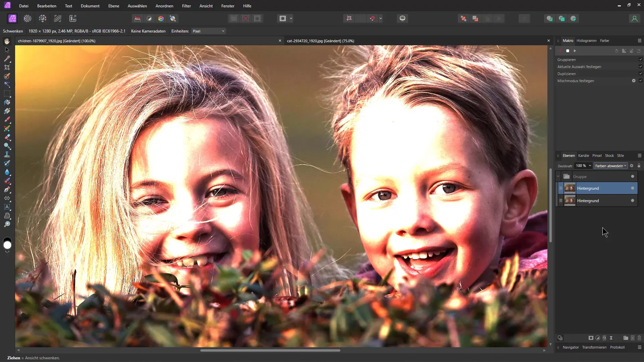This screenshot has width=644, height=362.
Task: Open the Deckkraft opacity dropdown arrow
Action: (x=590, y=166)
